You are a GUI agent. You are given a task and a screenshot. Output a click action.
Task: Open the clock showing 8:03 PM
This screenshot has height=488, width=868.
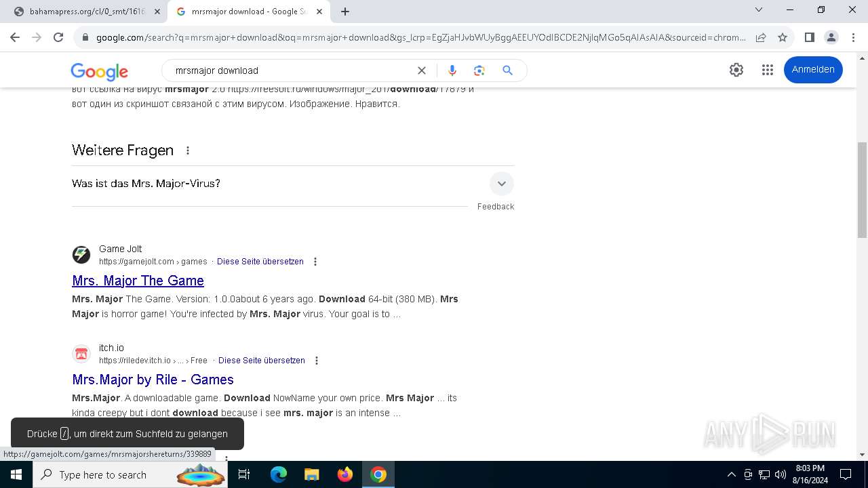coord(810,474)
